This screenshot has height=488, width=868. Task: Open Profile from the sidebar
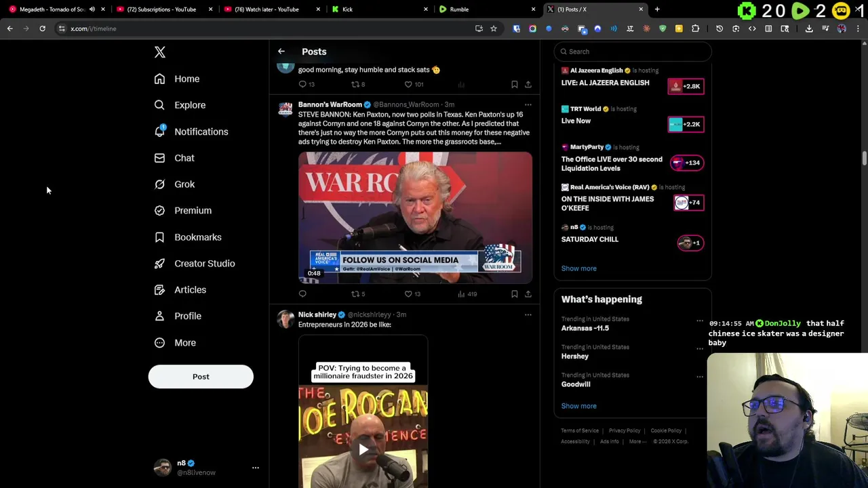click(x=177, y=316)
